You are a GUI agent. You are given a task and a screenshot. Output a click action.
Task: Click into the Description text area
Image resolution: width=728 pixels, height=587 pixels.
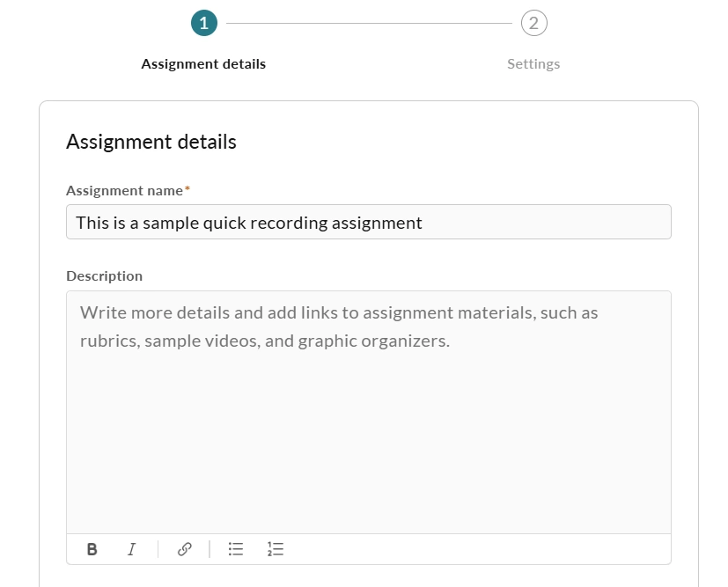pos(369,412)
